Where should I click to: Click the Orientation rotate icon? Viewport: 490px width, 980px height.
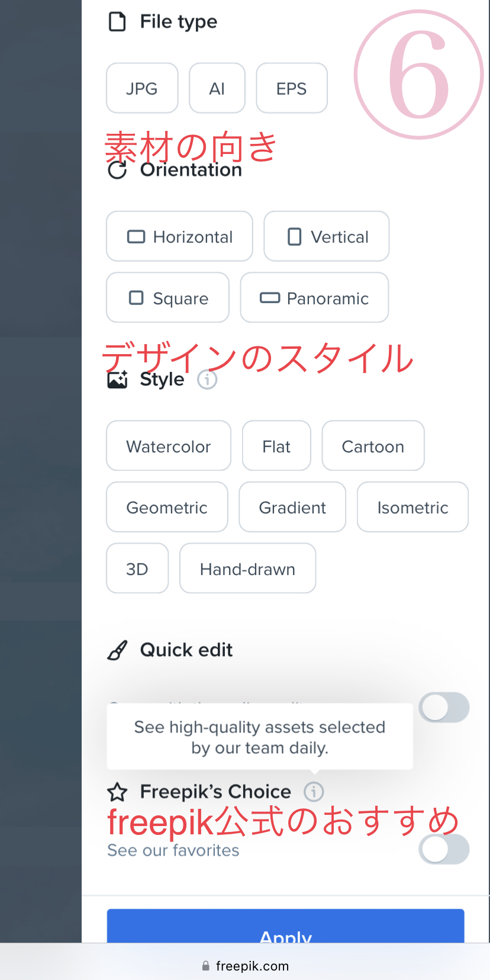click(x=117, y=171)
